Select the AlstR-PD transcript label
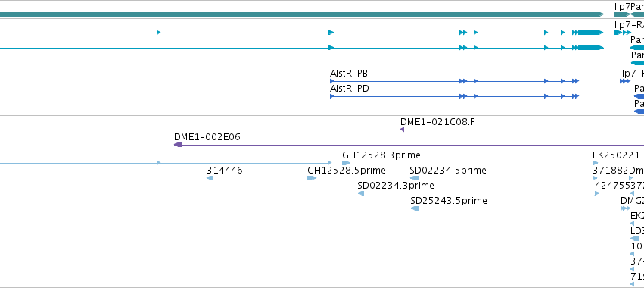 tap(349, 89)
